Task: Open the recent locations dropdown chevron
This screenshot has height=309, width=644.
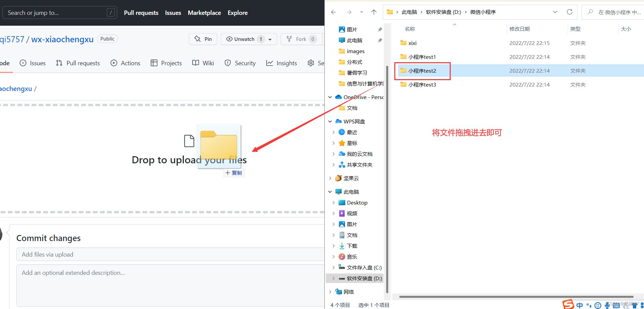Action: click(362, 12)
